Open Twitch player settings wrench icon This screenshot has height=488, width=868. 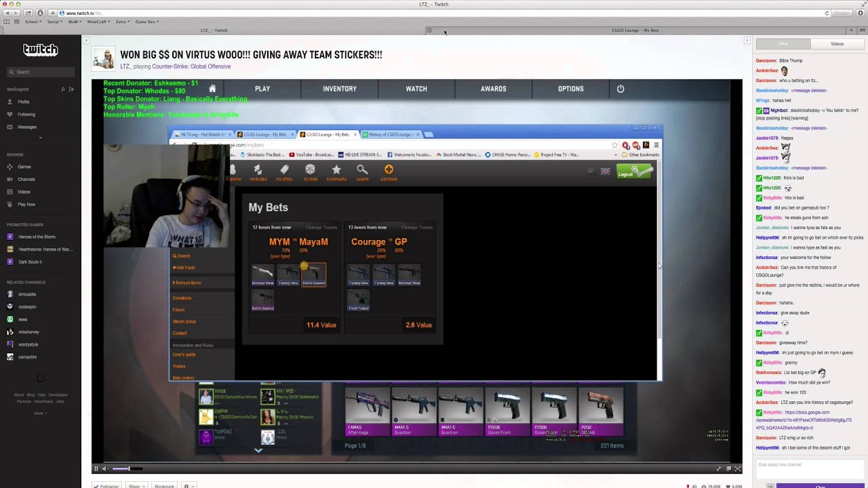pos(719,468)
